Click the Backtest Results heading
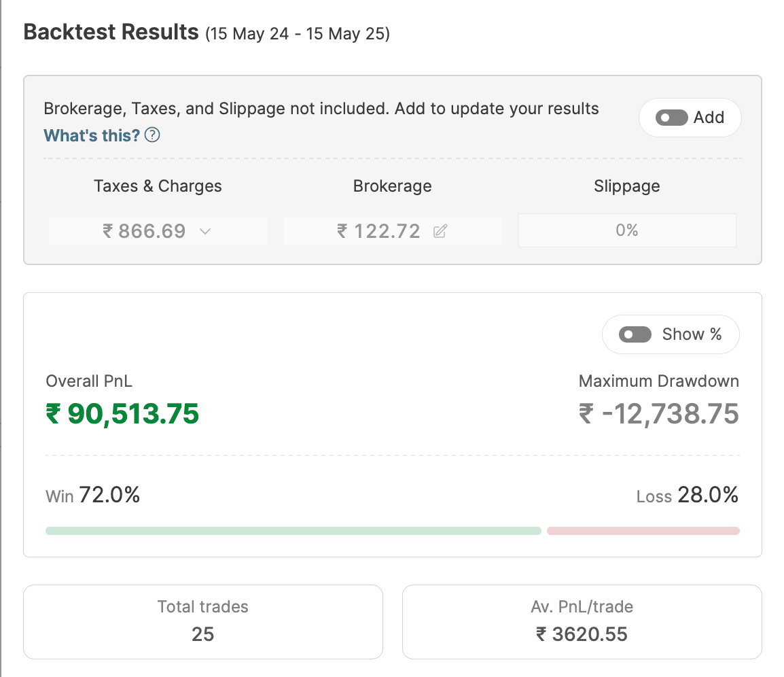 point(111,32)
